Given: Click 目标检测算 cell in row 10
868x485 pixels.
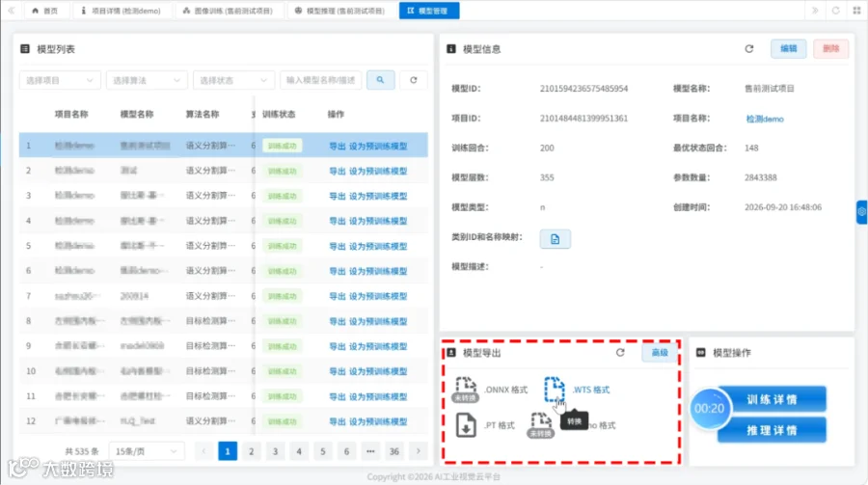Looking at the screenshot, I should pyautogui.click(x=210, y=371).
